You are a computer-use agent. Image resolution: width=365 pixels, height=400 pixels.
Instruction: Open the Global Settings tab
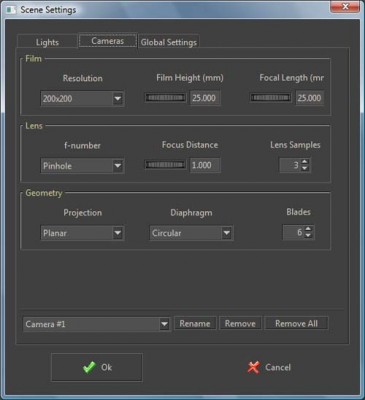(x=168, y=42)
